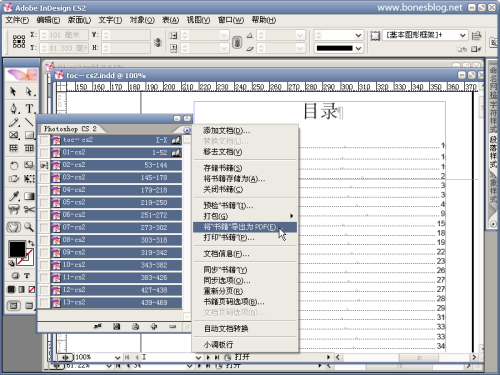Click the synchronize book icon in footer
The image size is (500, 375).
pos(98,327)
